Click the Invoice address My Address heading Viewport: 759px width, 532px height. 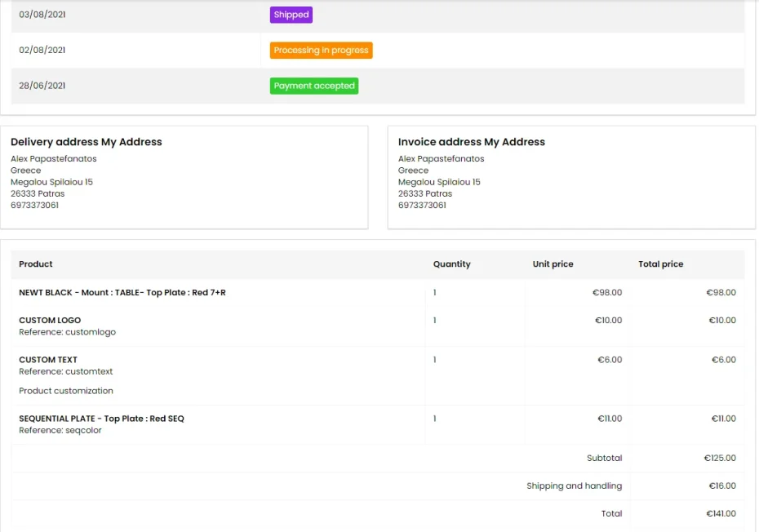pos(472,142)
